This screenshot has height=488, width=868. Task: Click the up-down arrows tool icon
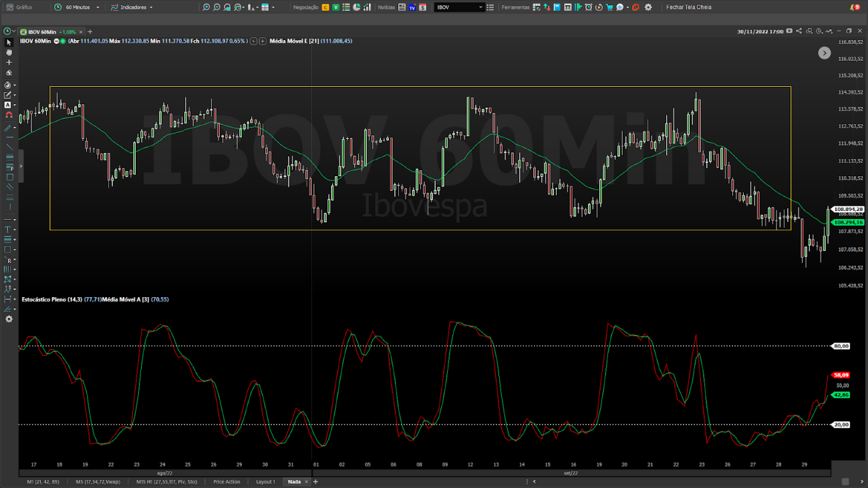coord(547,7)
